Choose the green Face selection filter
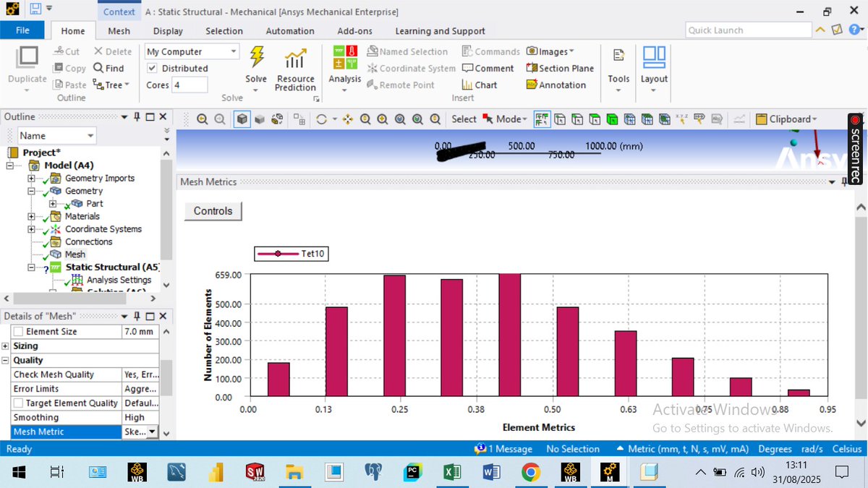Viewport: 868px width, 488px height. tap(595, 119)
